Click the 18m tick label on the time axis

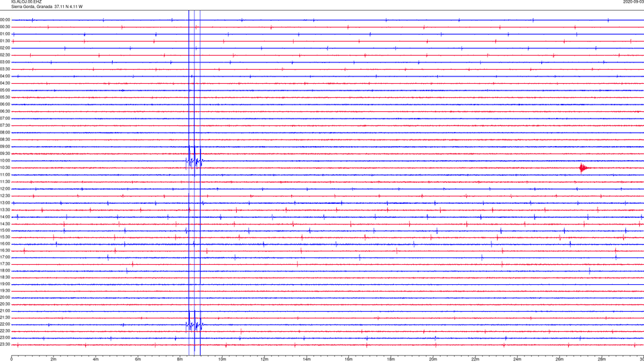(391, 359)
